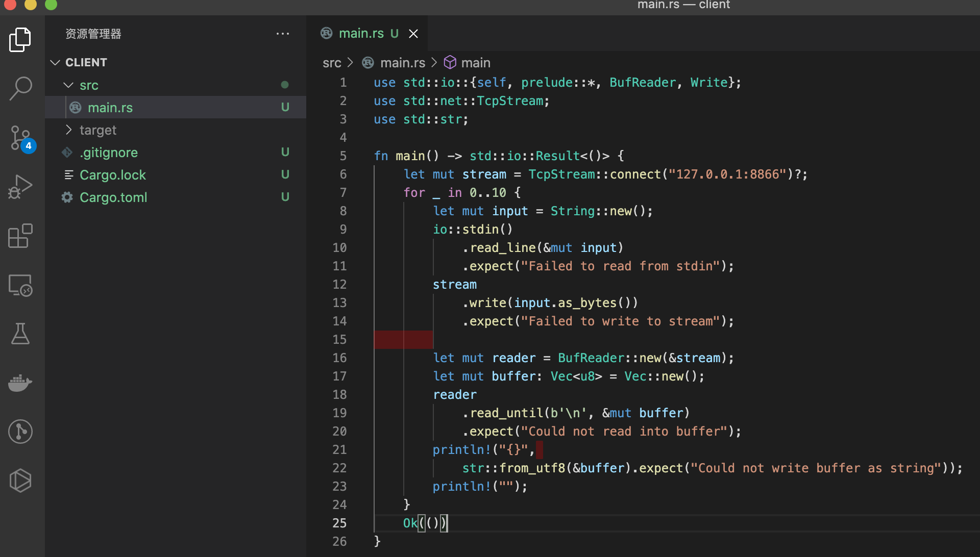980x557 pixels.
Task: Open the Remote Explorer icon
Action: coord(20,285)
